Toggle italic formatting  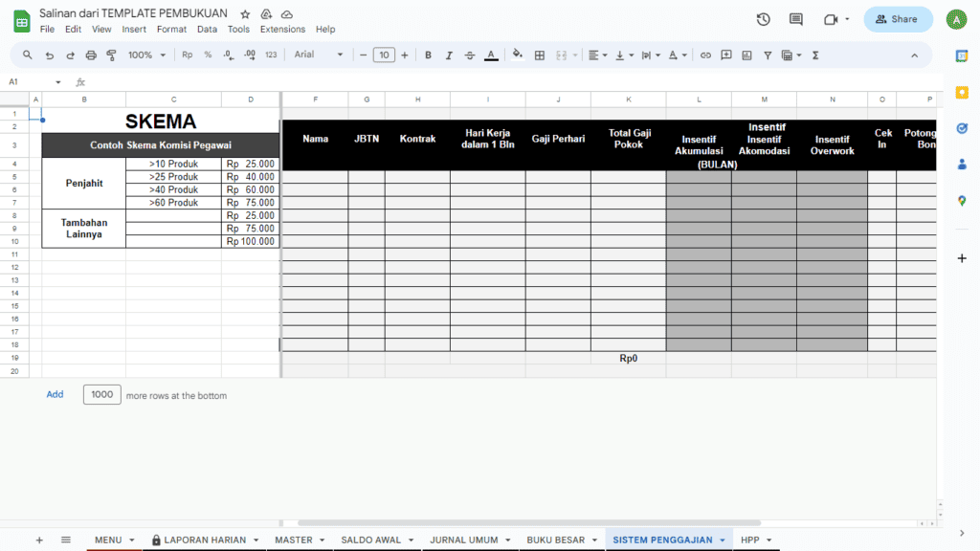pos(449,55)
